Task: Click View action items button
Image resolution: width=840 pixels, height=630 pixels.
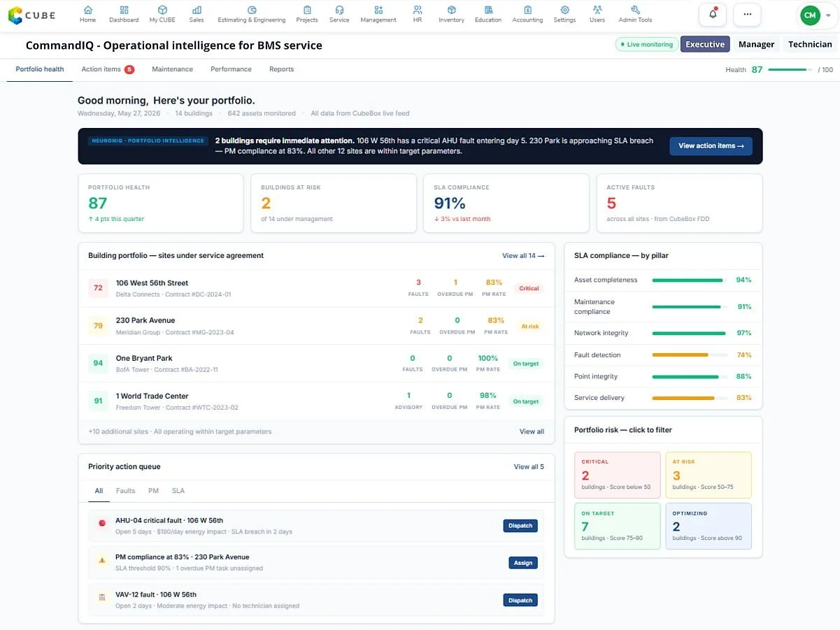Action: pyautogui.click(x=711, y=146)
